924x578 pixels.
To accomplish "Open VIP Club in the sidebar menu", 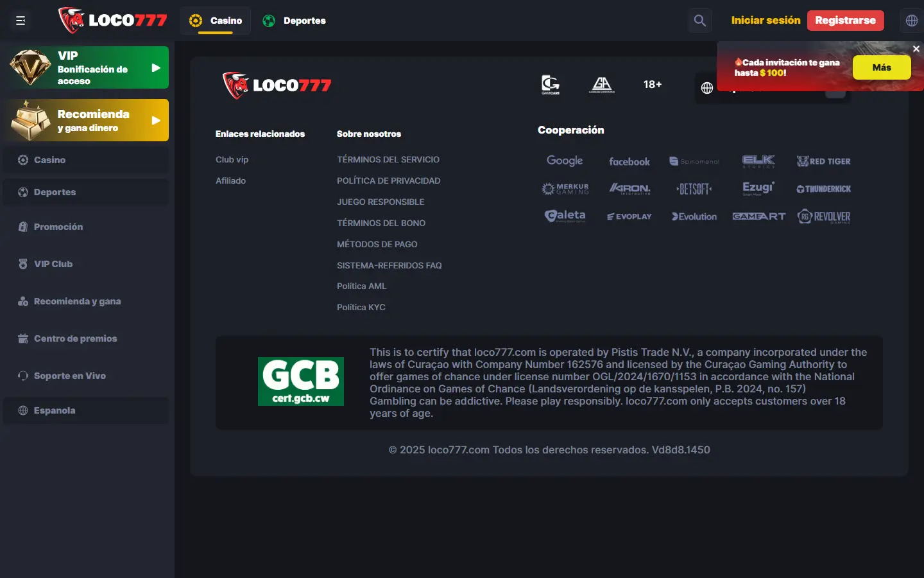I will 86,264.
